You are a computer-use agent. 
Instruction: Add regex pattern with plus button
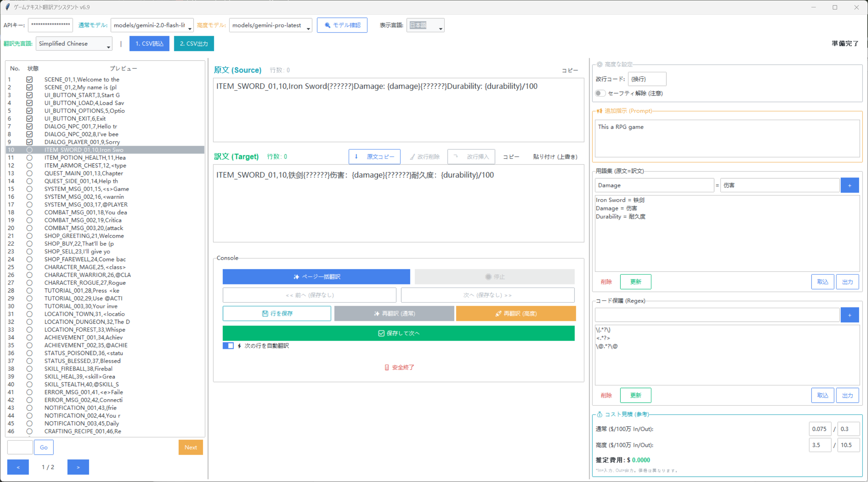(x=850, y=315)
